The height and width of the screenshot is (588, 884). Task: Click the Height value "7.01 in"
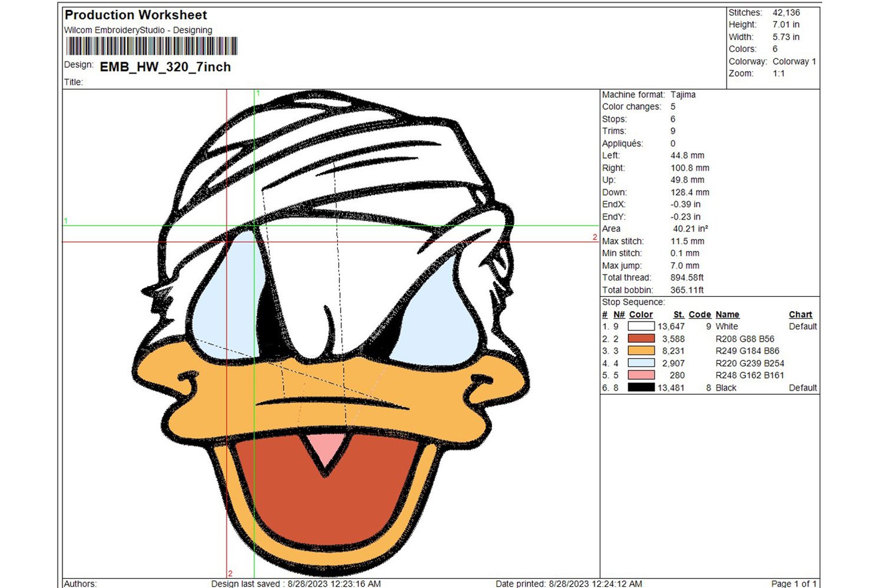[x=786, y=25]
